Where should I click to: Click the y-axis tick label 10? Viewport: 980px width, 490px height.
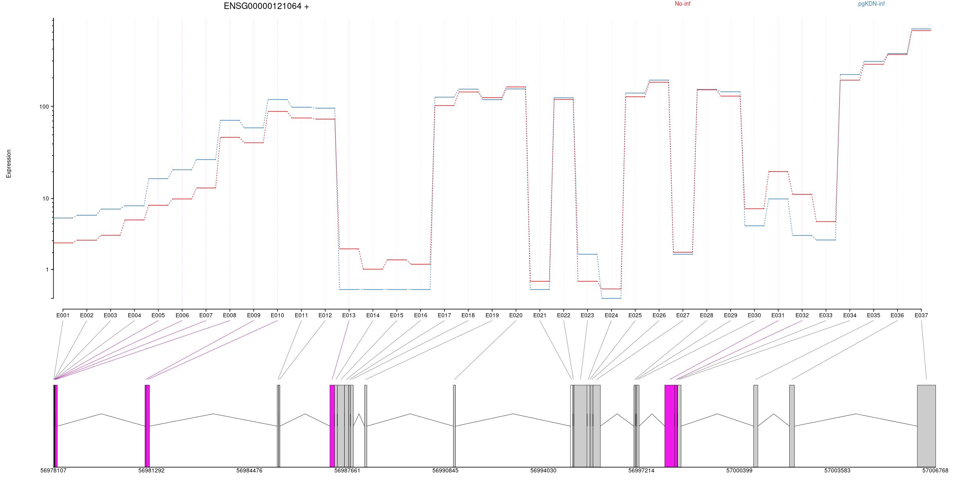(45, 199)
